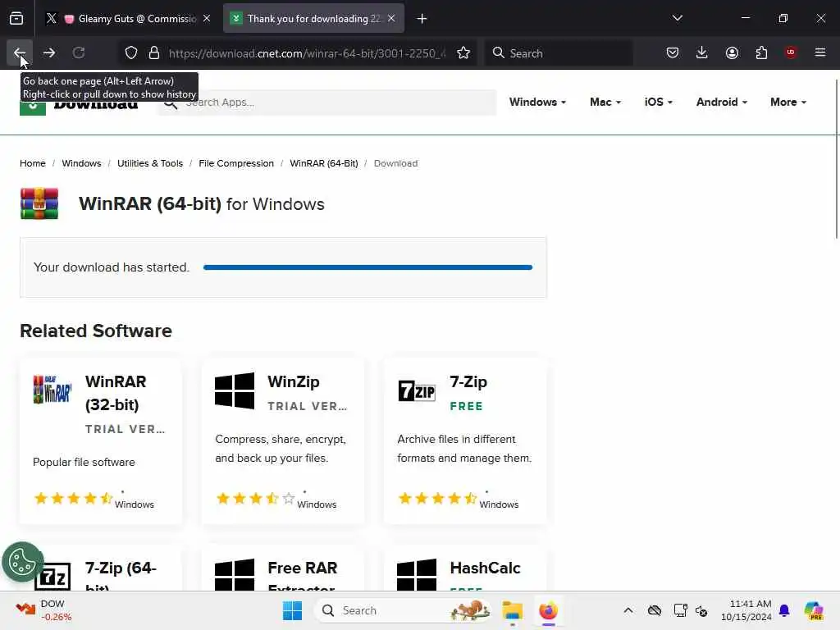
Task: Open File Explorer from taskbar
Action: pos(512,610)
